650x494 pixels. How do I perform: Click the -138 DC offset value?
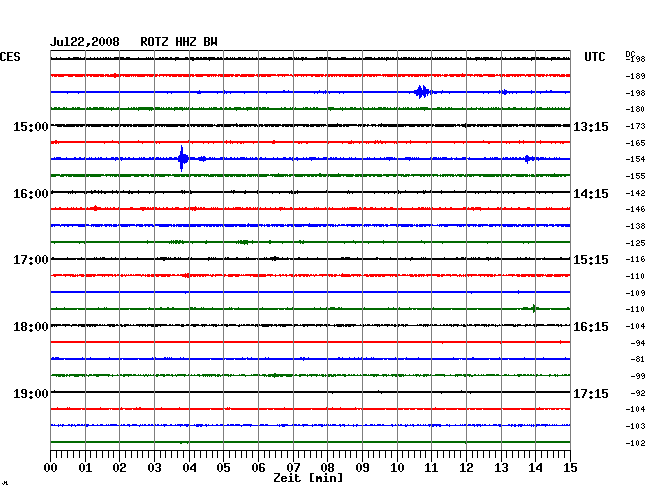635,226
